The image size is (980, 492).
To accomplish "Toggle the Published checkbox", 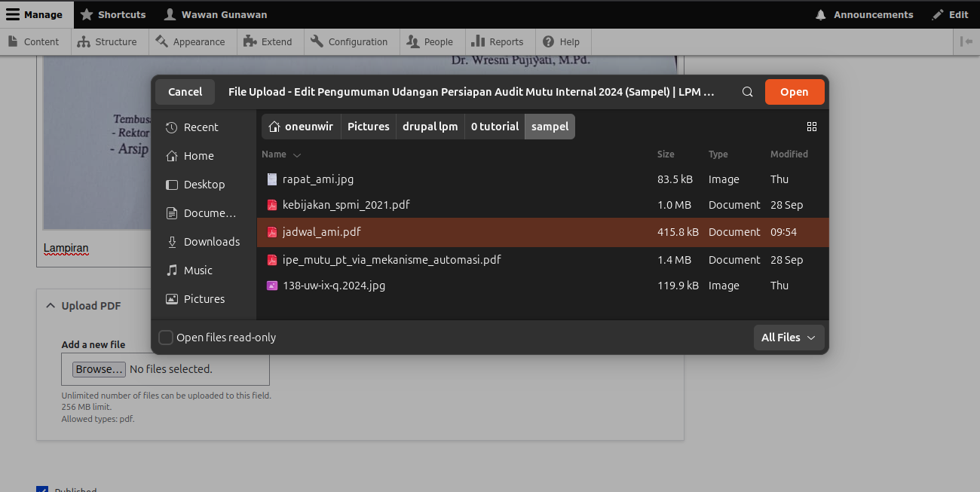I will [42, 489].
